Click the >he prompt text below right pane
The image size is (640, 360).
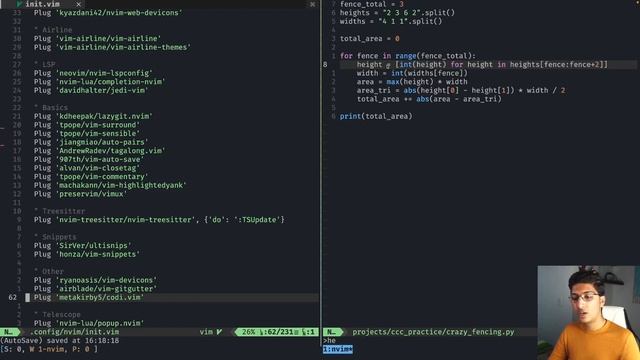[329, 340]
